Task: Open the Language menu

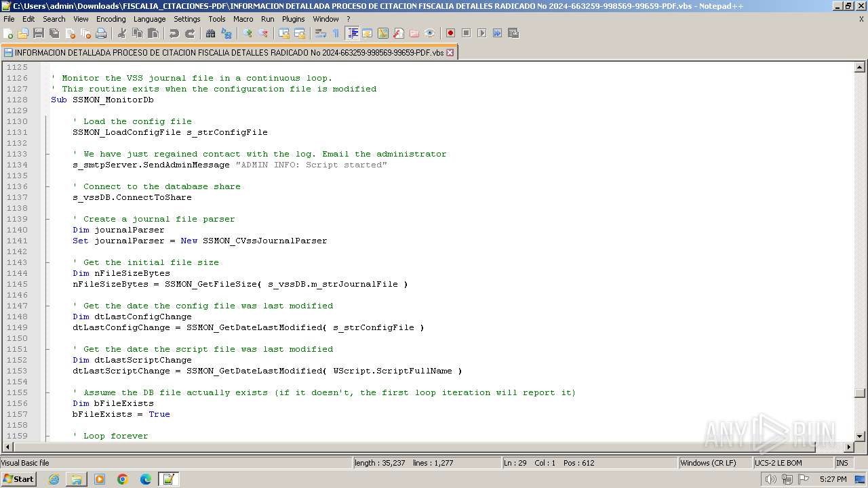Action: [149, 19]
